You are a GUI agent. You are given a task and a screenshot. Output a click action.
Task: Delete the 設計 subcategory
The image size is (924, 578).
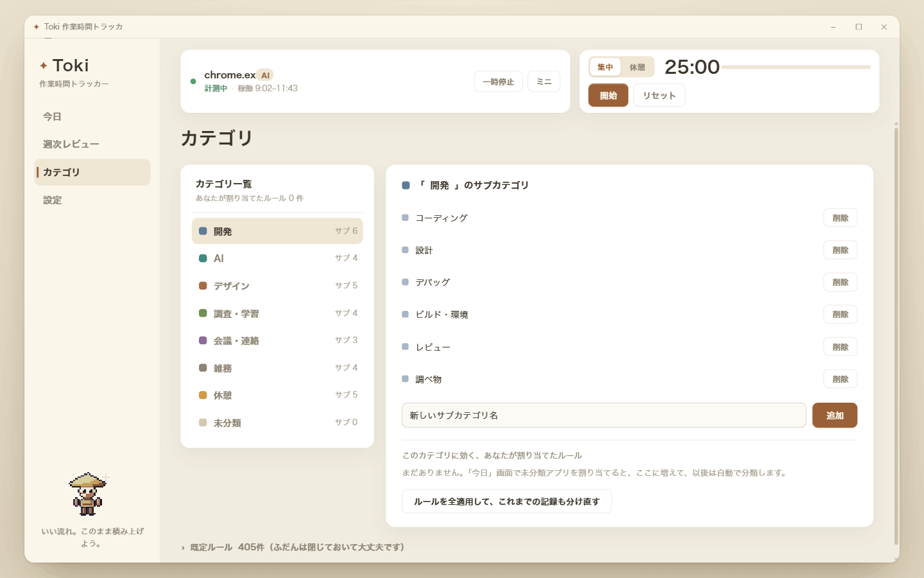point(840,250)
